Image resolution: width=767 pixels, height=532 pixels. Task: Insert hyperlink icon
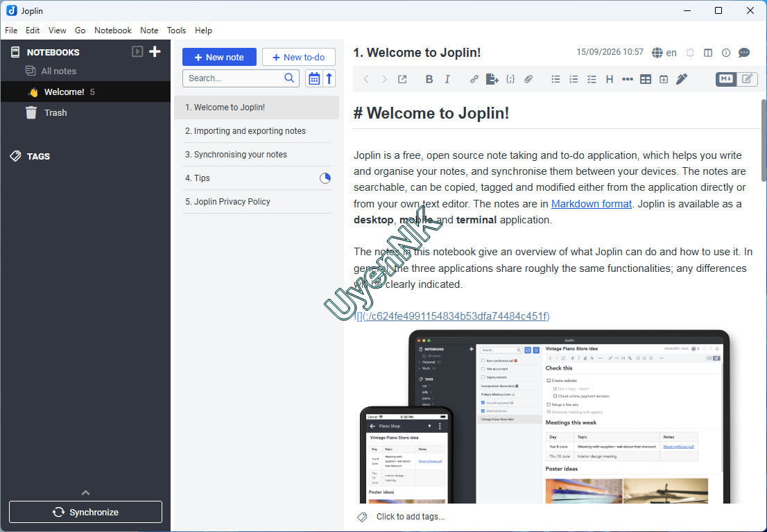[474, 79]
